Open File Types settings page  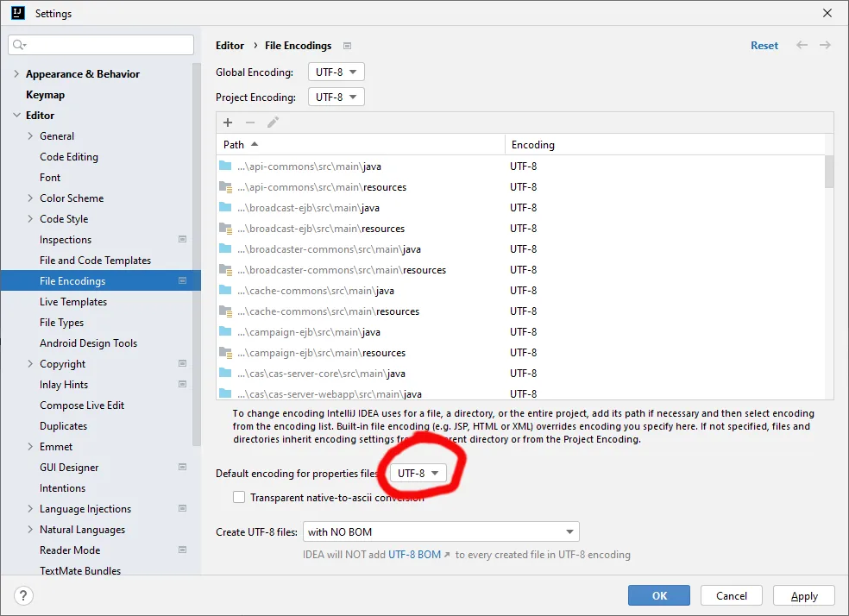tap(62, 323)
